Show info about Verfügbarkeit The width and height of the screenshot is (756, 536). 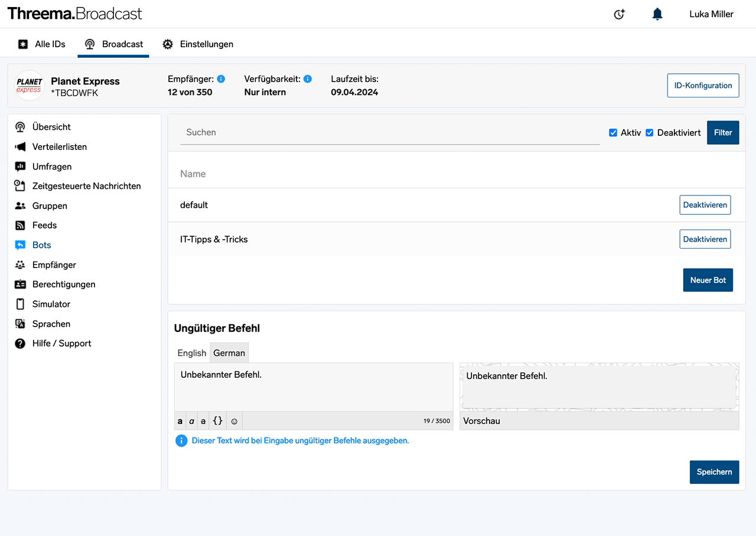[308, 79]
